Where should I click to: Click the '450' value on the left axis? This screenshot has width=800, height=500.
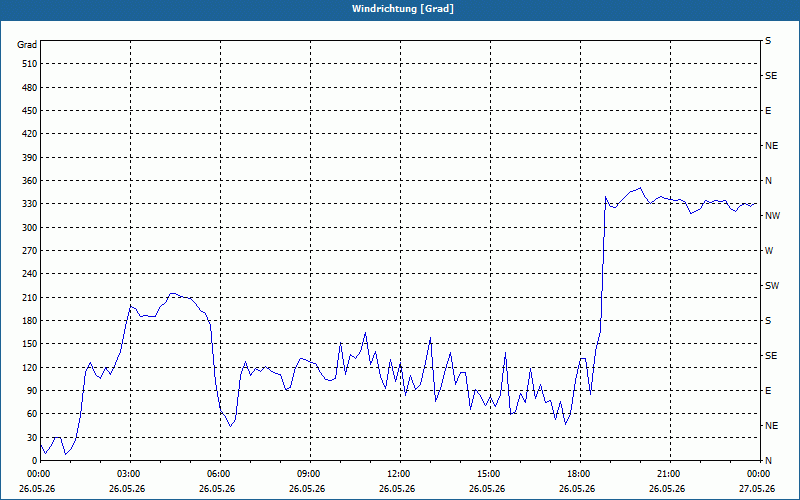30,111
